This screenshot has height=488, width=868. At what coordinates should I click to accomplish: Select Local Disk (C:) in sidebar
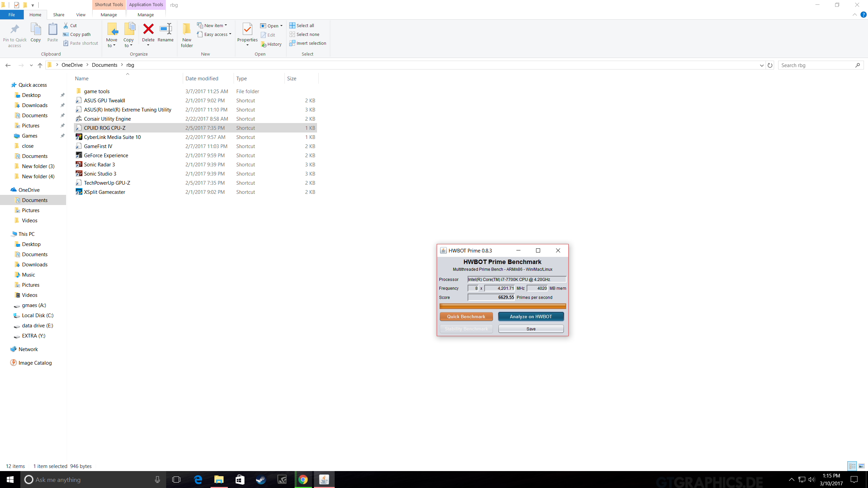(38, 315)
